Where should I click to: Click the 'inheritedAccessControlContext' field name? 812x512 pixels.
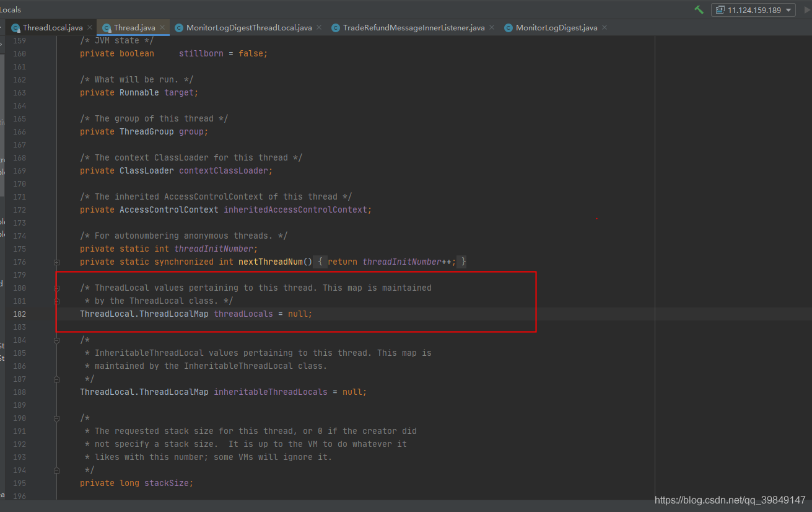point(295,210)
